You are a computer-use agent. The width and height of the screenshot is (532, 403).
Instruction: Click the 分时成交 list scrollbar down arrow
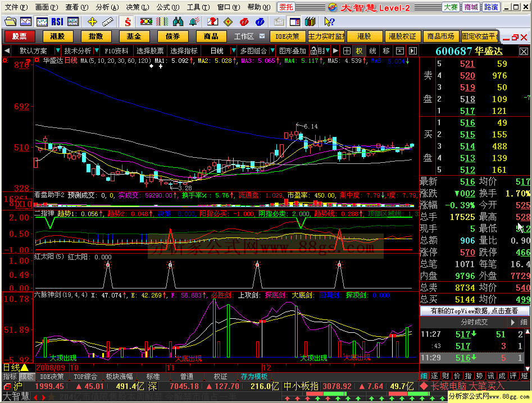tap(528, 368)
